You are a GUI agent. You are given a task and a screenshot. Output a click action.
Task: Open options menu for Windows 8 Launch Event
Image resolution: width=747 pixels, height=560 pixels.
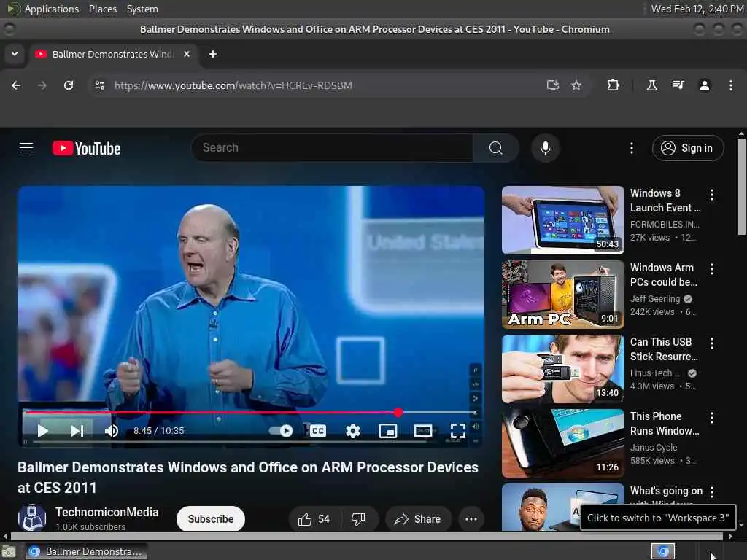[x=712, y=194]
